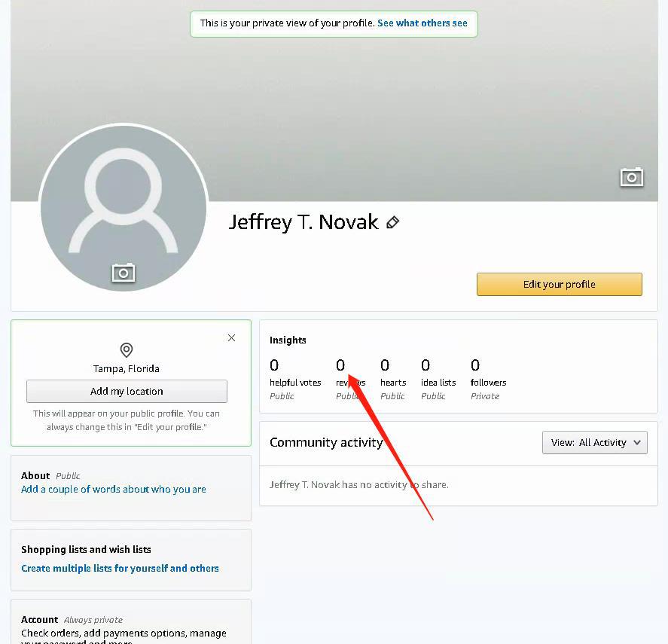Click Add a couple of words about who you are
This screenshot has width=668, height=644.
tap(113, 490)
